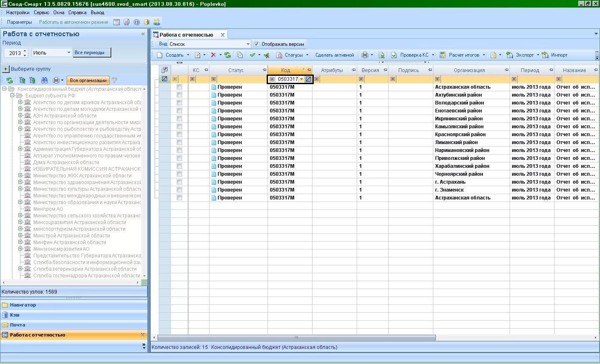Screen dimensions: 600x364
Task: Open the blue info icon in the top toolbar
Action: (x=137, y=22)
